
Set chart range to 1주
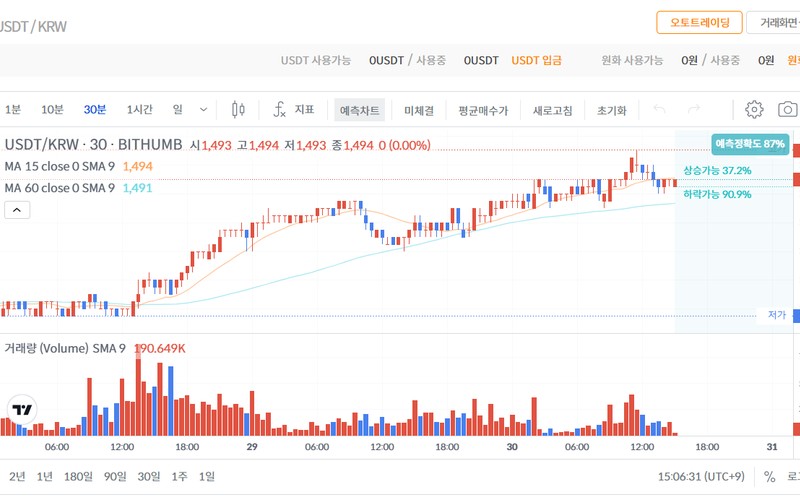(179, 477)
